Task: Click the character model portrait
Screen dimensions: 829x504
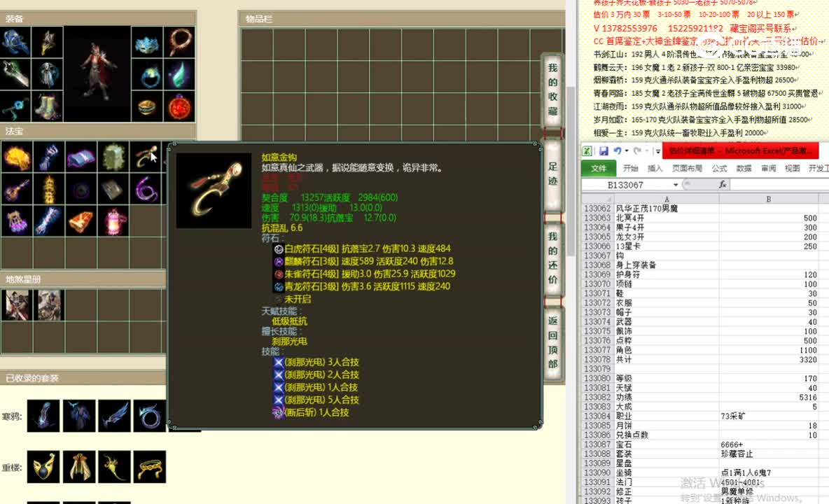Action: (x=97, y=74)
